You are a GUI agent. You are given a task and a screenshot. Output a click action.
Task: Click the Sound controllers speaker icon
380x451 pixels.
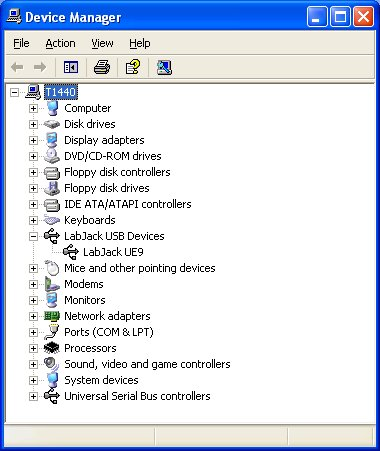click(52, 364)
